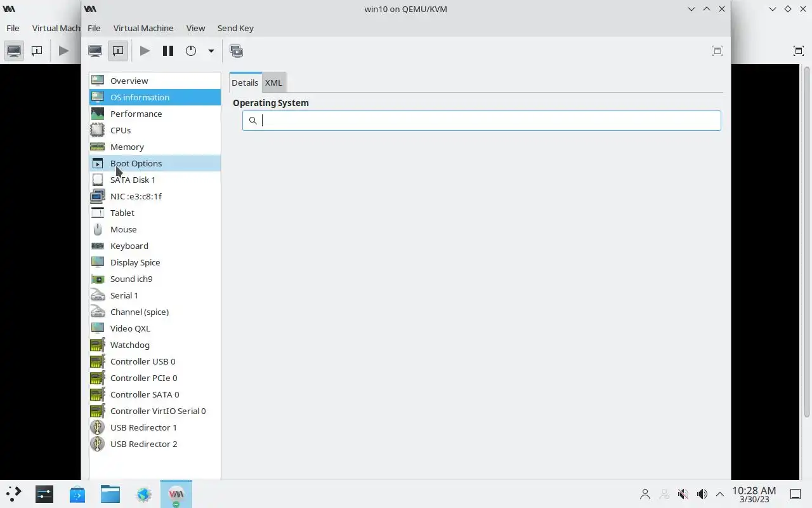Select Watchdog device
Screen dimensions: 812x508
pos(155,345)
